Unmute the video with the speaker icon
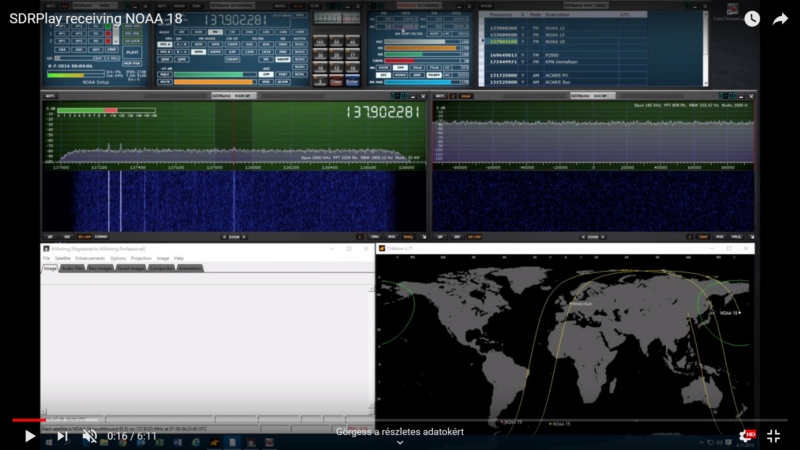This screenshot has width=800, height=450. [90, 436]
